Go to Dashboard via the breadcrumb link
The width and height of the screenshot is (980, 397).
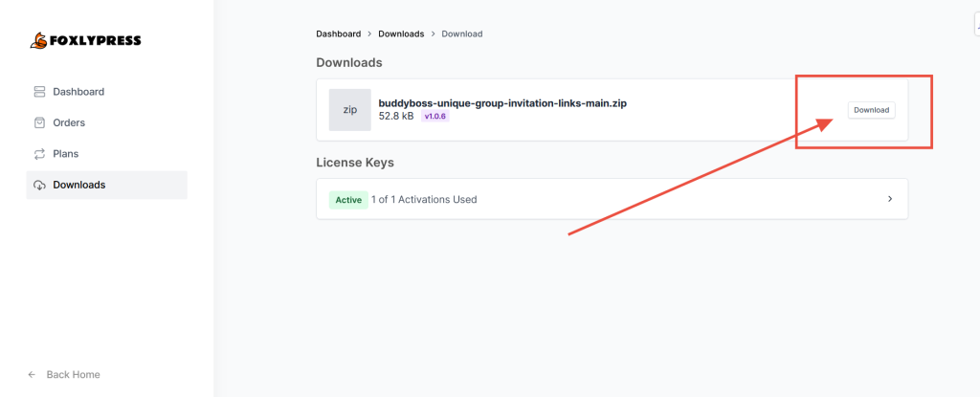tap(338, 33)
